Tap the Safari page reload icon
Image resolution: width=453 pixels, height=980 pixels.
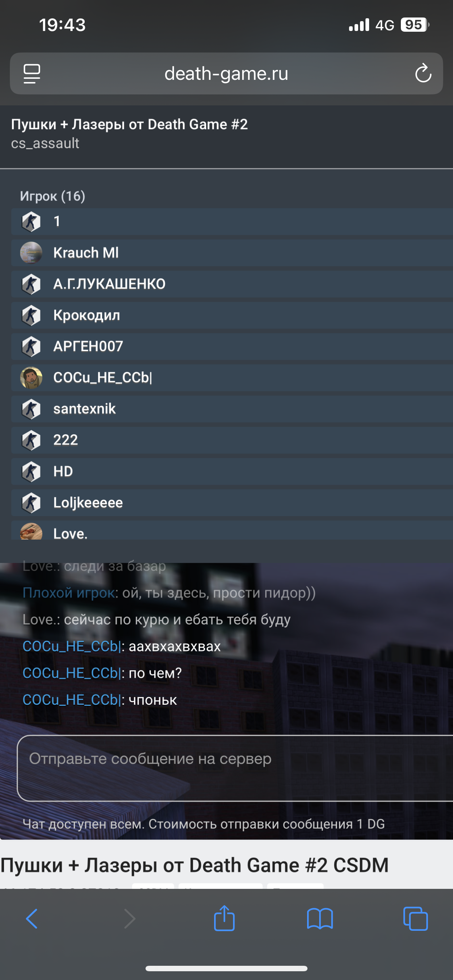click(x=423, y=73)
